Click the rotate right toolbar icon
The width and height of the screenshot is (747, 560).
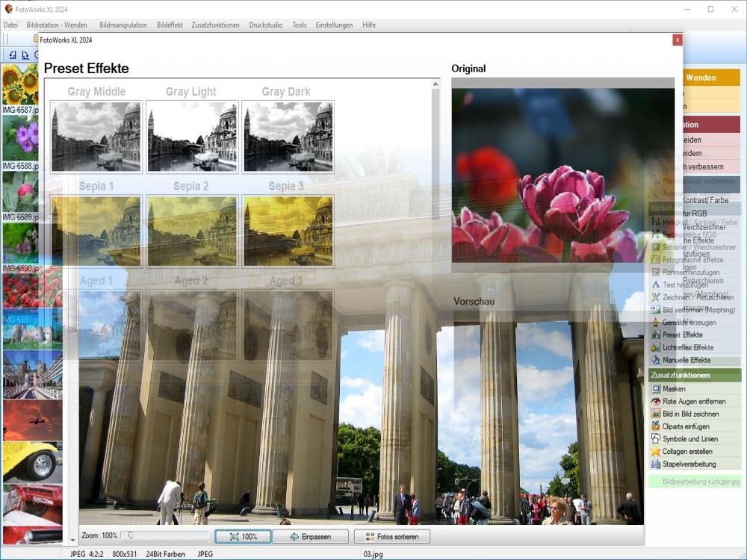(x=25, y=55)
